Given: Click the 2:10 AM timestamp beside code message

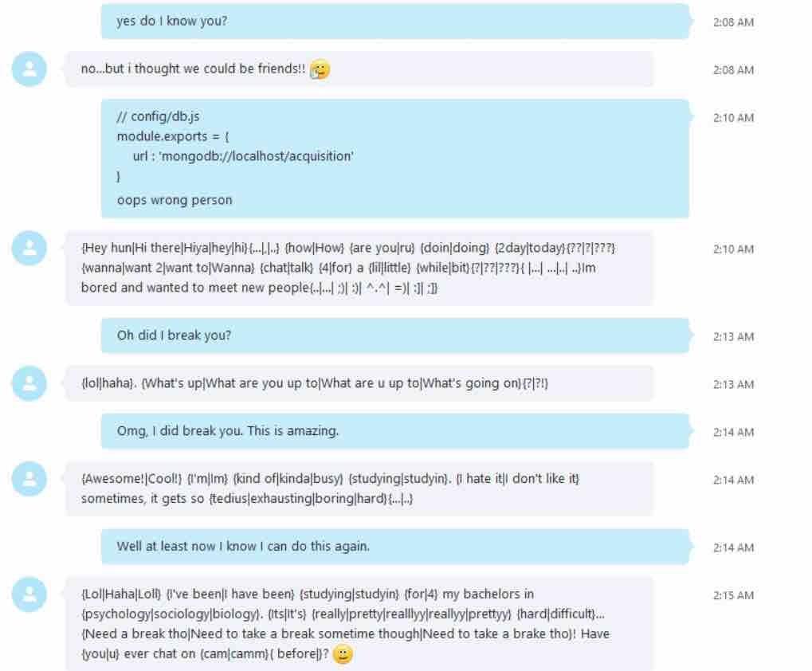Looking at the screenshot, I should point(733,118).
